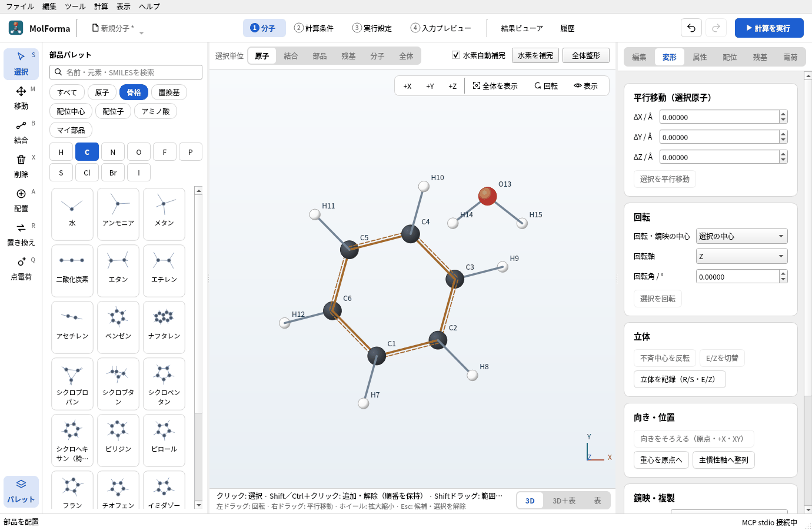Toggle the 水素自動補完 checkbox
The height and width of the screenshot is (530, 812).
click(456, 55)
